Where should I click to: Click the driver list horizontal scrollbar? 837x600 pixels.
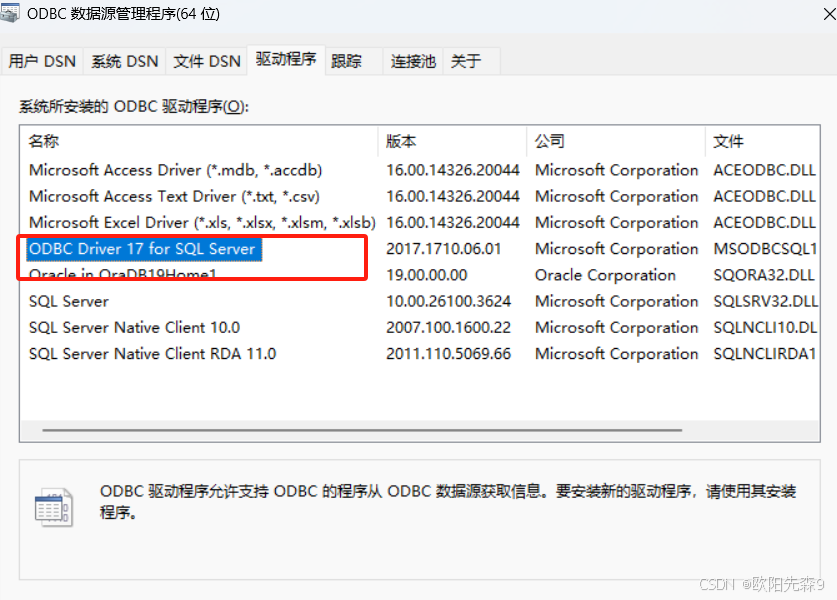tap(362, 430)
